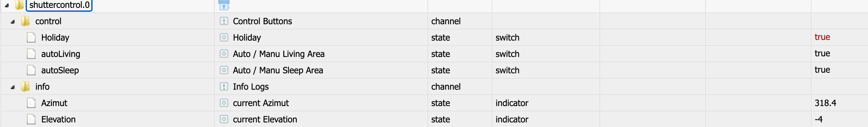Select the Elevation tree item
Screen dimensions: 868x127
[58, 119]
